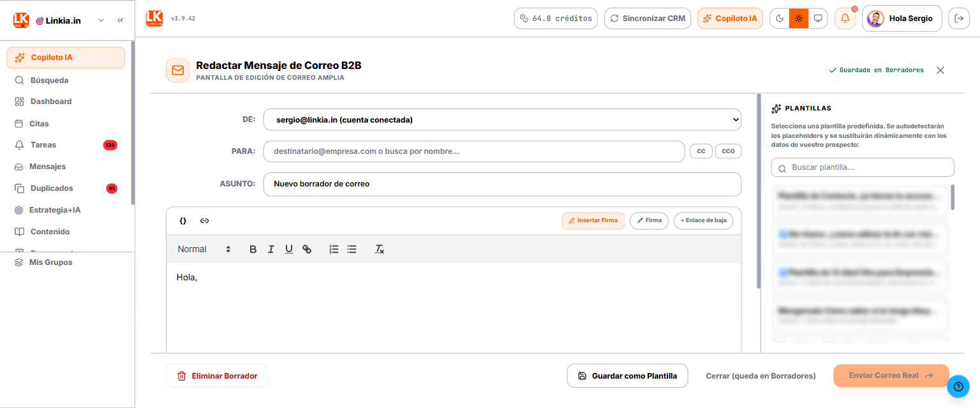Click the Enviar Correo Real button

point(891,375)
